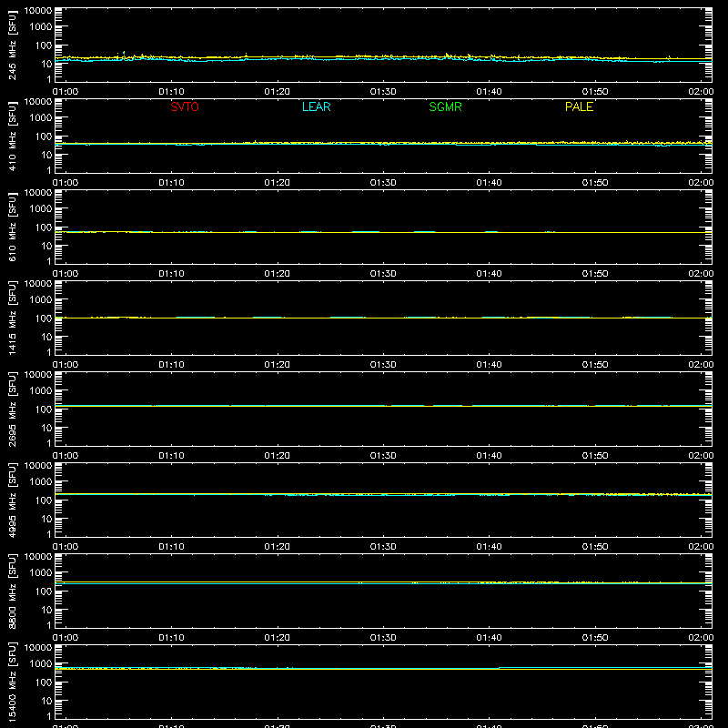Select the 8800 MHz [SFU] axis title
Screen dimensions: 728x728
point(13,591)
